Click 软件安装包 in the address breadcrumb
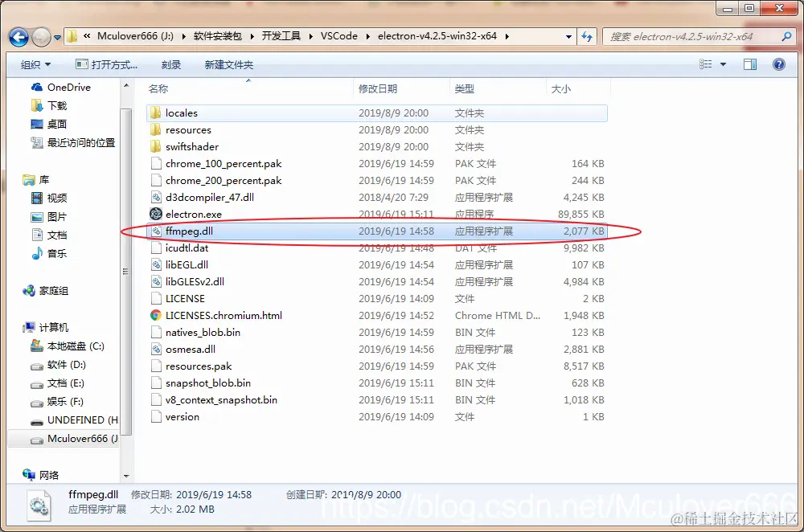This screenshot has height=532, width=804. [x=217, y=36]
